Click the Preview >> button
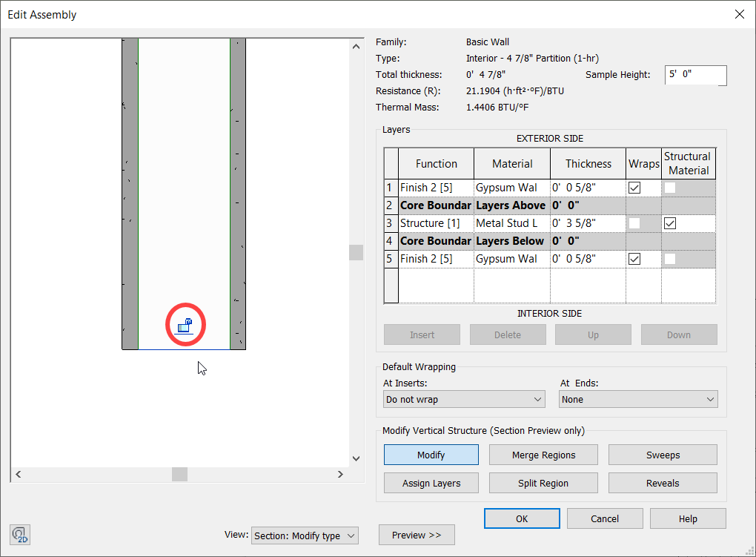The image size is (756, 557). (x=417, y=535)
